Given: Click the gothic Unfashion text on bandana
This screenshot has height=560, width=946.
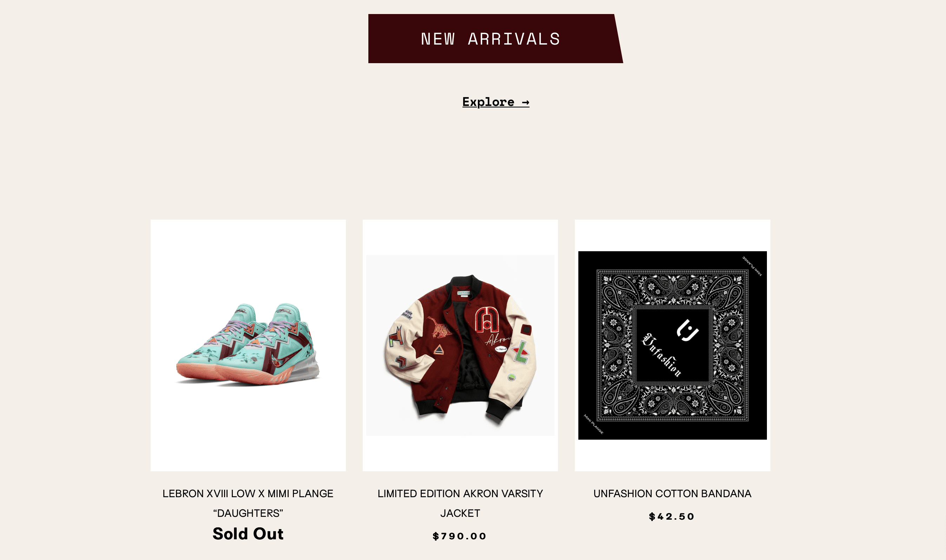Looking at the screenshot, I should pyautogui.click(x=662, y=355).
